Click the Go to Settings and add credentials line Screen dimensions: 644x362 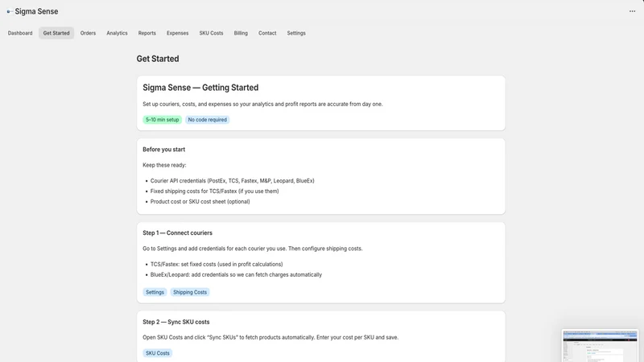[x=253, y=249]
